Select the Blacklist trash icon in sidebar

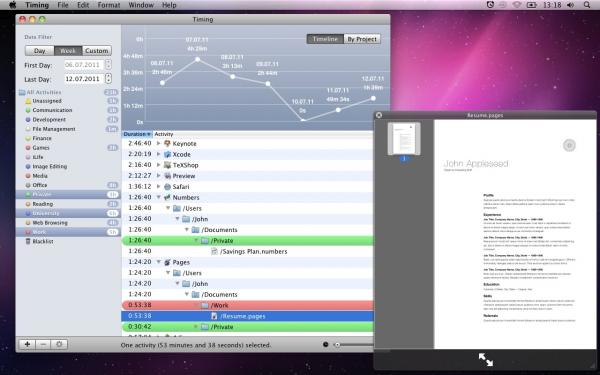point(28,241)
